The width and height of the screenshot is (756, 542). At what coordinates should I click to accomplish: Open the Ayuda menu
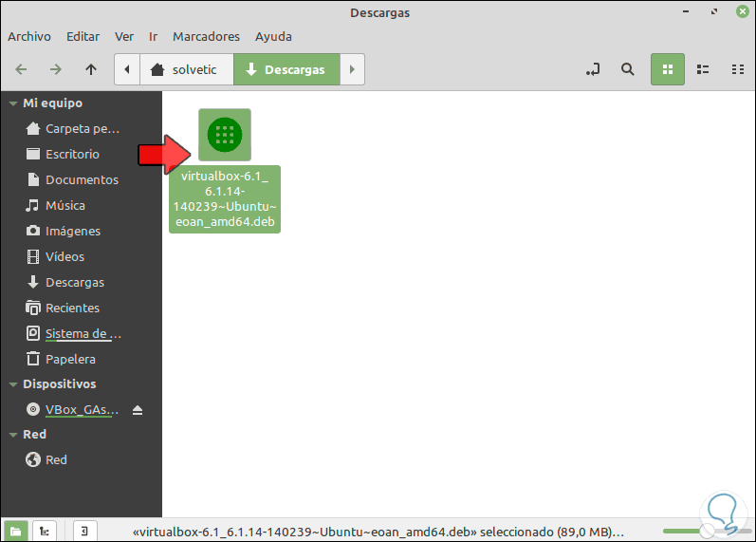coord(273,36)
